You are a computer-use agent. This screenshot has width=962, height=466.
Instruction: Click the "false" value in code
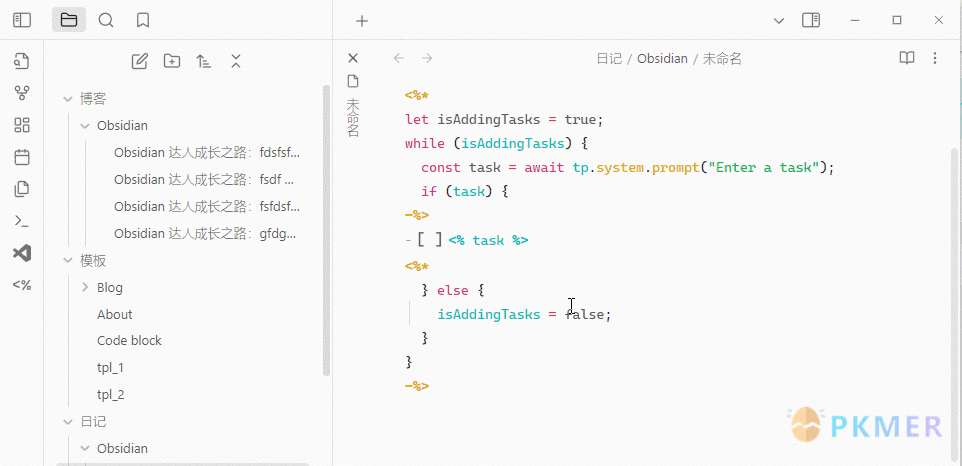(585, 315)
